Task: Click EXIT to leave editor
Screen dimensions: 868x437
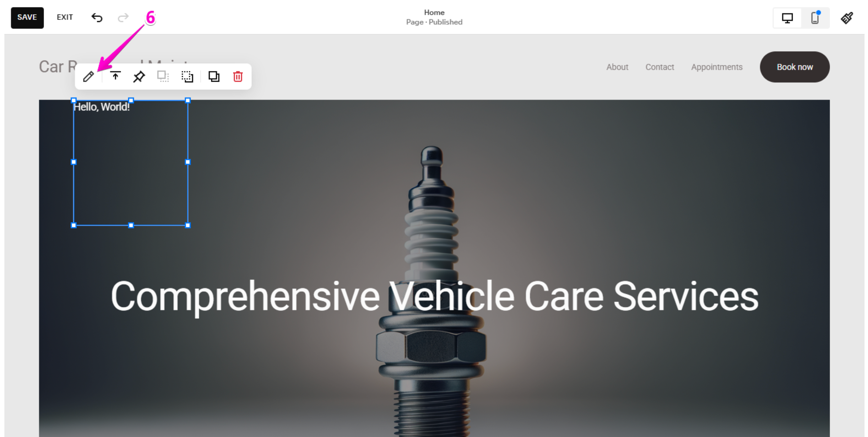Action: [65, 17]
